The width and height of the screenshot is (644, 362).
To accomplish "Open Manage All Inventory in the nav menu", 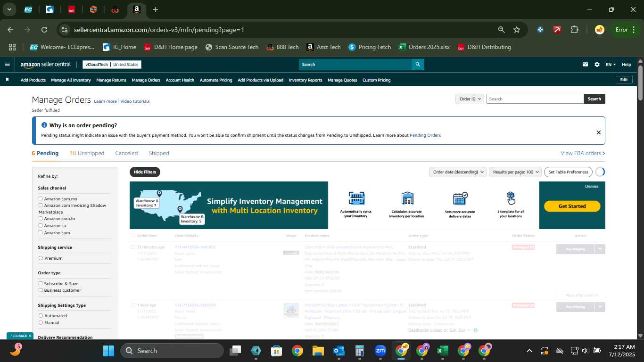I will pyautogui.click(x=71, y=80).
